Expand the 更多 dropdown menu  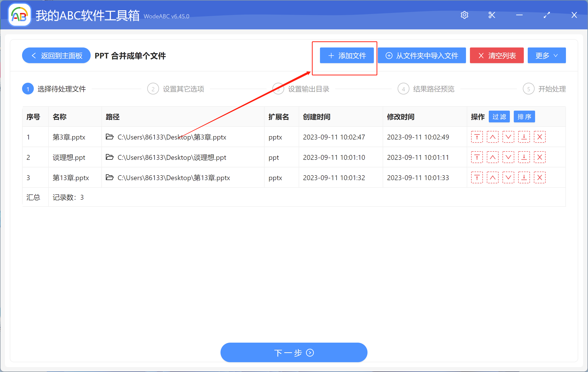tap(546, 55)
